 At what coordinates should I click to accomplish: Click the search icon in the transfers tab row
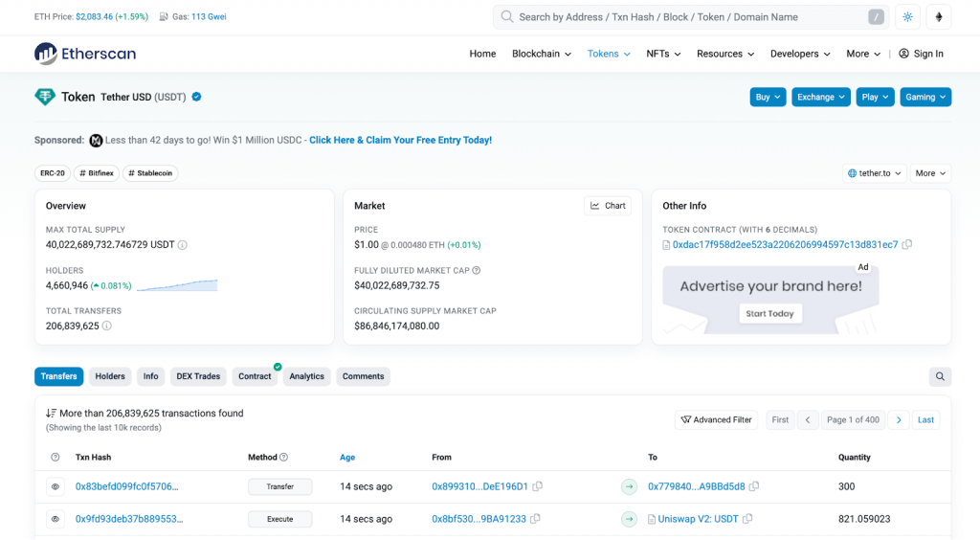tap(940, 376)
